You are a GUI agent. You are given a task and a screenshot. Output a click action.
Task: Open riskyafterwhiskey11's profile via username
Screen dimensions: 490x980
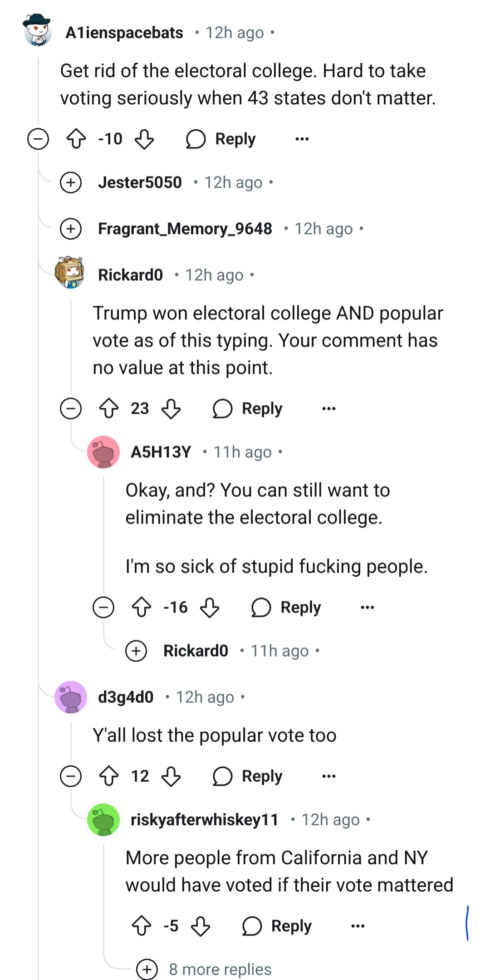pos(204,820)
